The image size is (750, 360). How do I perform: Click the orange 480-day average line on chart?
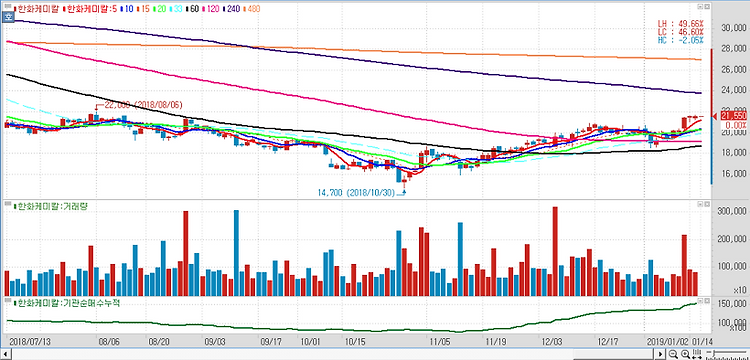354,49
